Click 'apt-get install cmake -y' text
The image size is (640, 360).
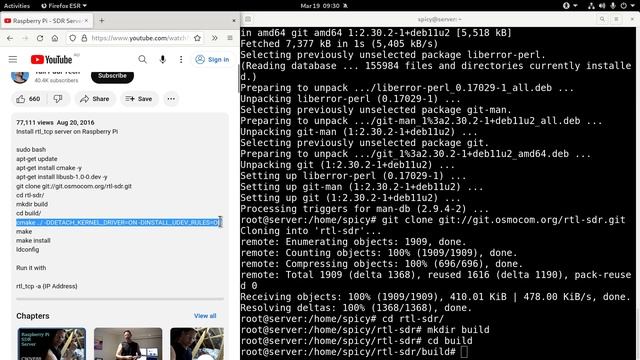49,168
